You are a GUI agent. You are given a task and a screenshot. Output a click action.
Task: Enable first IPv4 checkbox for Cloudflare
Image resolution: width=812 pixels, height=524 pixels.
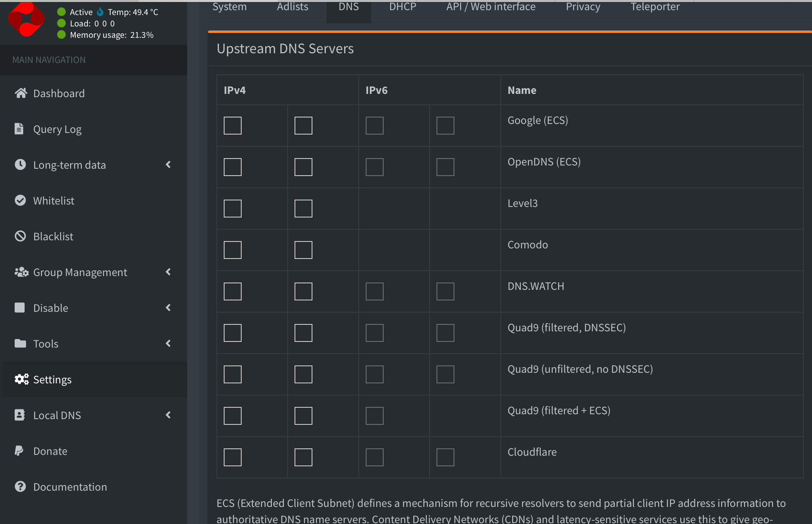click(x=233, y=457)
